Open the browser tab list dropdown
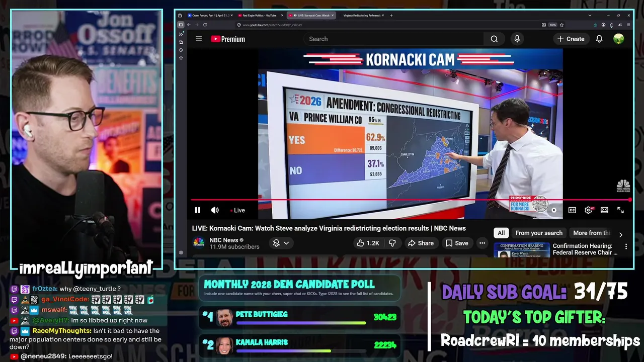The width and height of the screenshot is (644, 362). (x=589, y=15)
